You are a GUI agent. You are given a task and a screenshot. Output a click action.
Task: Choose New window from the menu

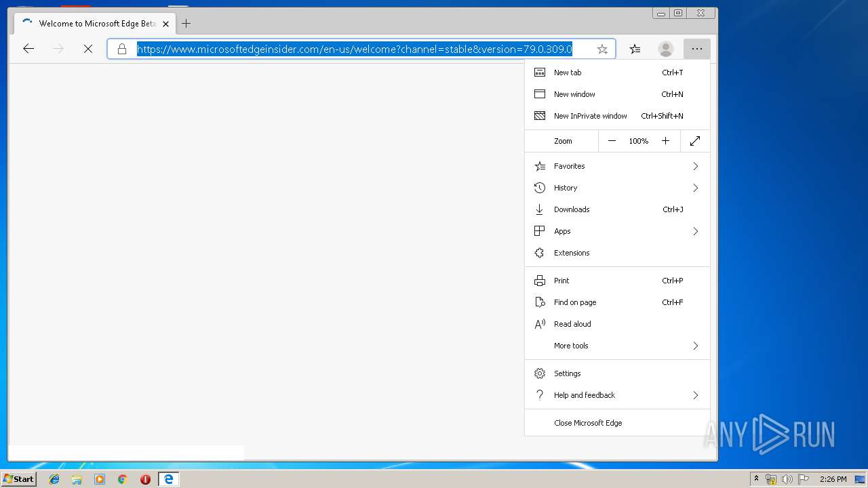(x=617, y=94)
